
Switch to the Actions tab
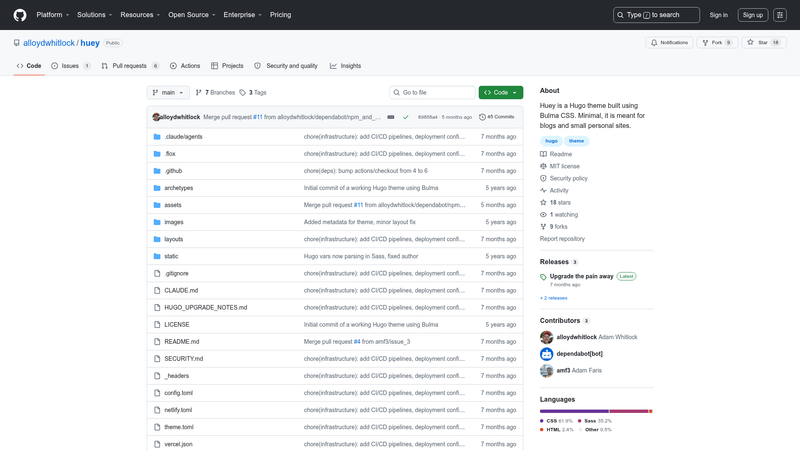[185, 66]
